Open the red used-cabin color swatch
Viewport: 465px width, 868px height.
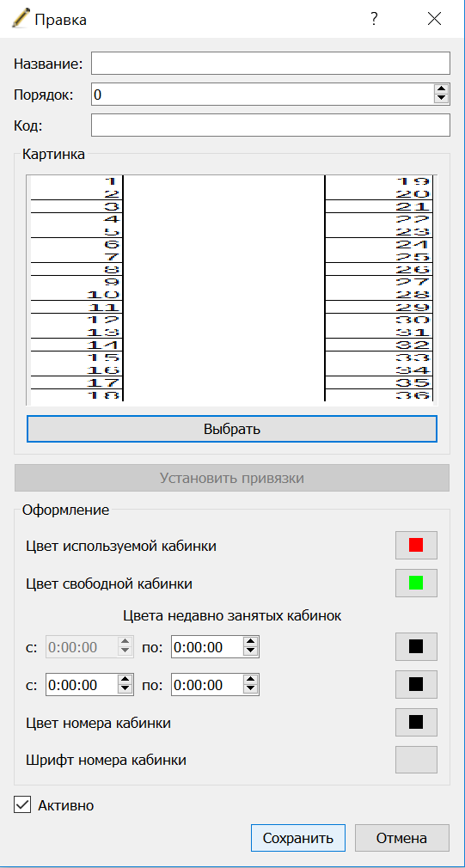coord(416,545)
